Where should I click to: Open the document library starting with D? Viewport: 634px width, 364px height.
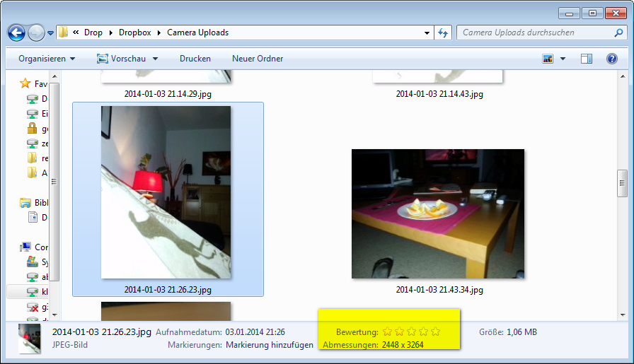(38, 218)
